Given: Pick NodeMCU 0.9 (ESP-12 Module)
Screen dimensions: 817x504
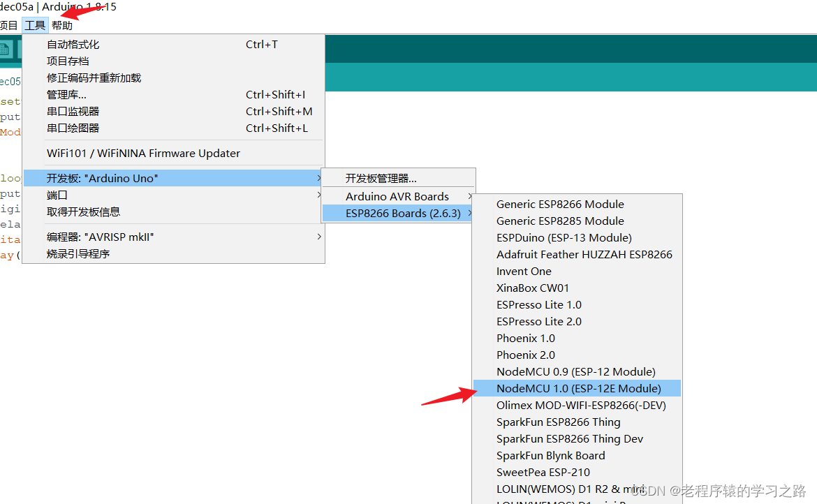Looking at the screenshot, I should click(577, 372).
